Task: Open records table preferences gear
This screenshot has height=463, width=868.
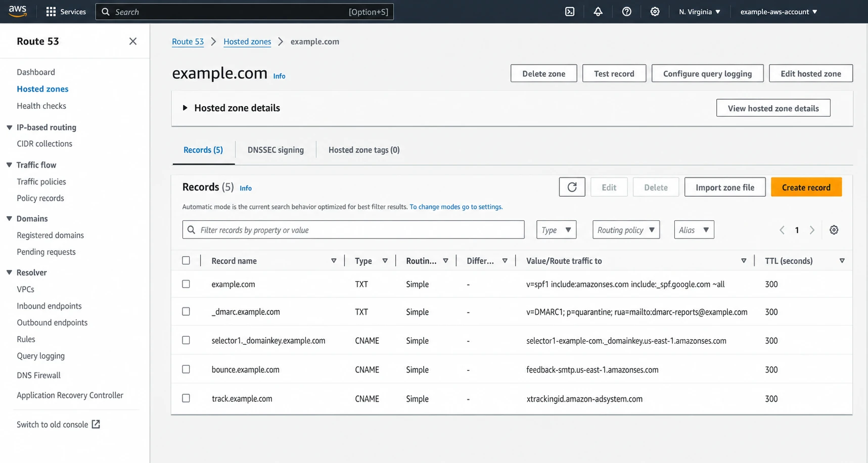Action: pyautogui.click(x=834, y=230)
